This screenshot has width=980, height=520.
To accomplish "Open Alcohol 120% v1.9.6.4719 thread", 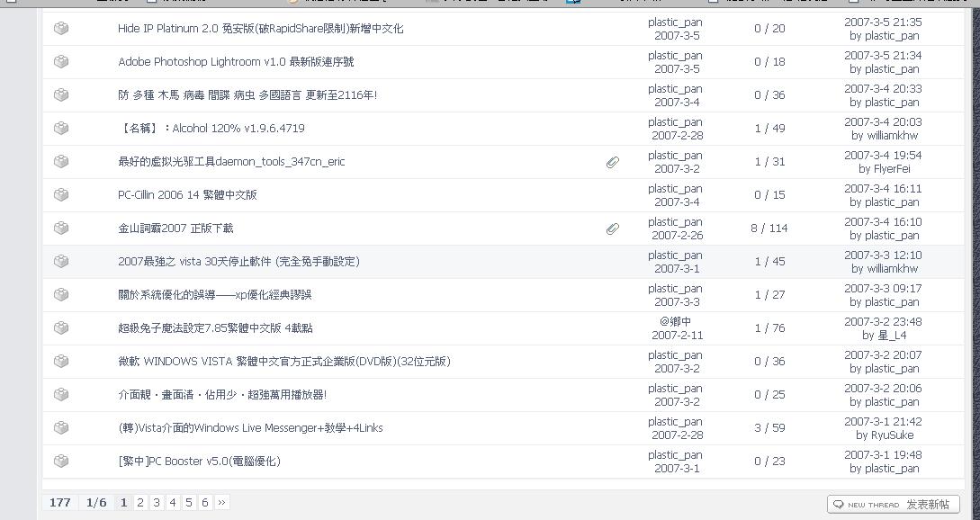I will coord(211,128).
